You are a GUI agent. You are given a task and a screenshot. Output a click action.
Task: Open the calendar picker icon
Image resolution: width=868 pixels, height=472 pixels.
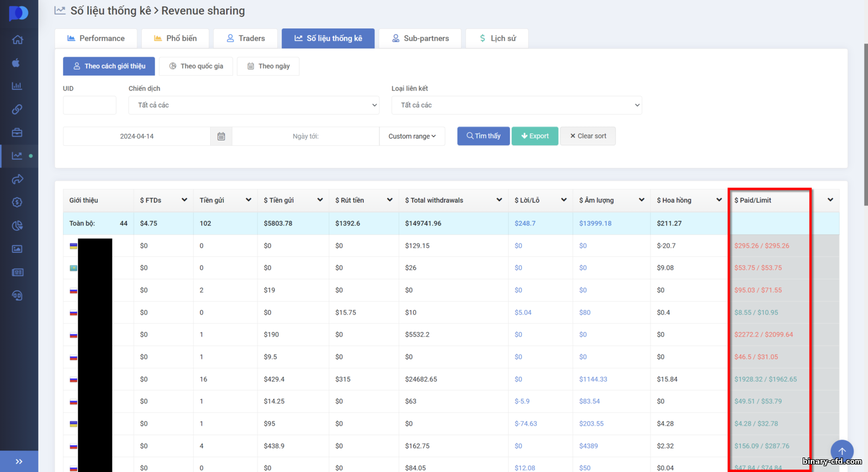221,137
